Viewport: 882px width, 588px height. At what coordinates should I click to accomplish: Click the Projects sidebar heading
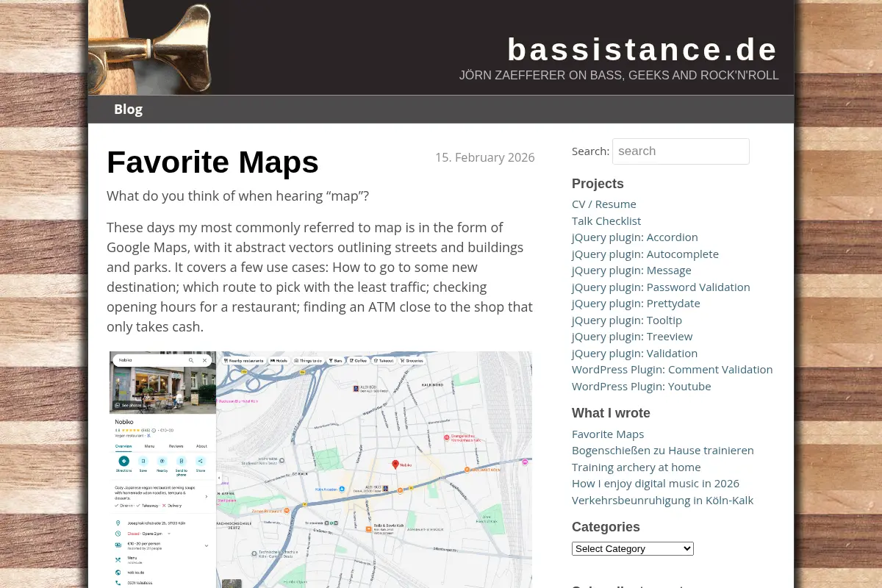tap(598, 184)
